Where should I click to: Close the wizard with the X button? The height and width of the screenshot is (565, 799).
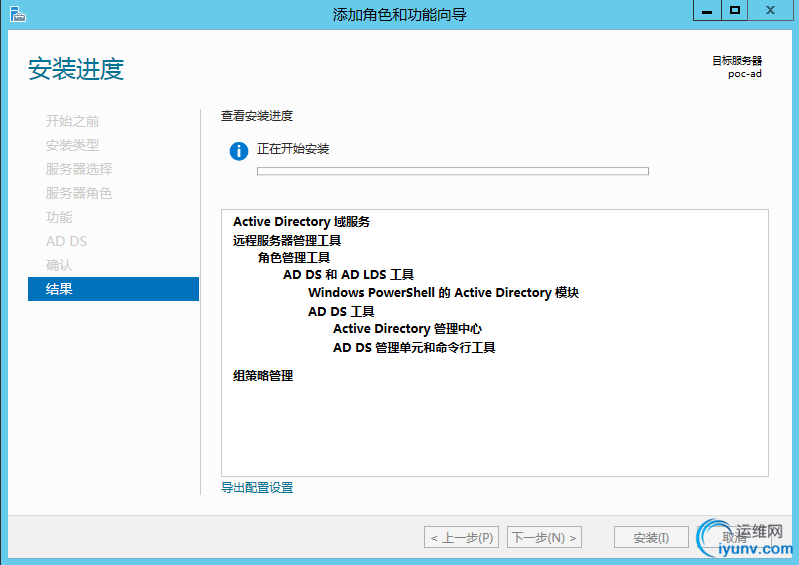(x=770, y=10)
